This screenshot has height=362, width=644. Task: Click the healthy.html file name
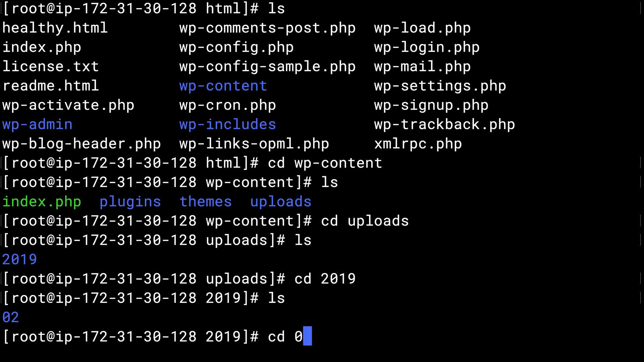point(55,28)
